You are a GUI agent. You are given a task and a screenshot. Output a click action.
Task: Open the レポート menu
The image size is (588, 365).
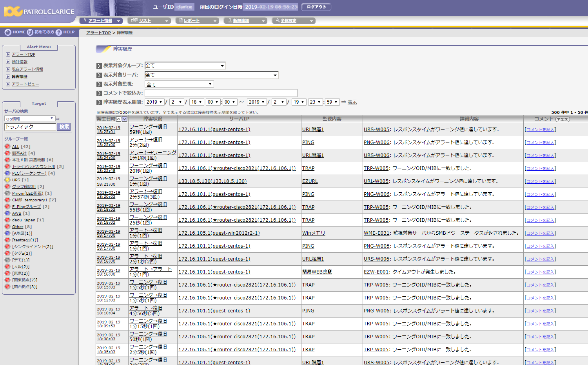(x=197, y=20)
